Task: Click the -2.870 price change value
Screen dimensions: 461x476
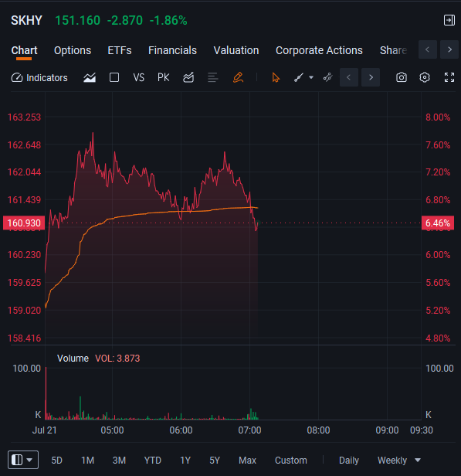Action: [125, 21]
